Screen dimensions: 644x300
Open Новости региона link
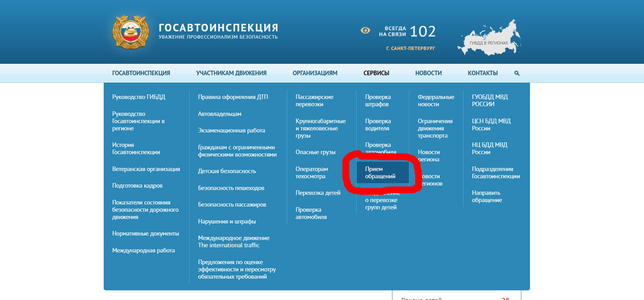tap(429, 156)
